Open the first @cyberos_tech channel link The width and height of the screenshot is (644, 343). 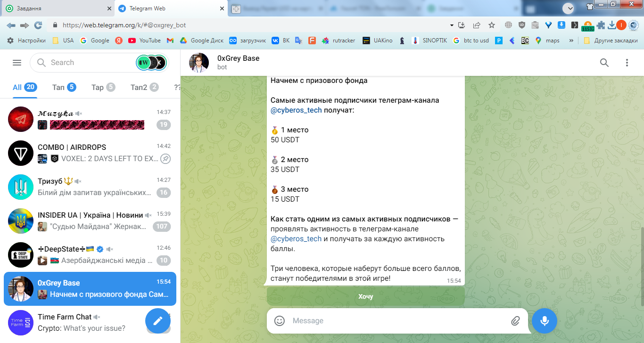click(296, 110)
